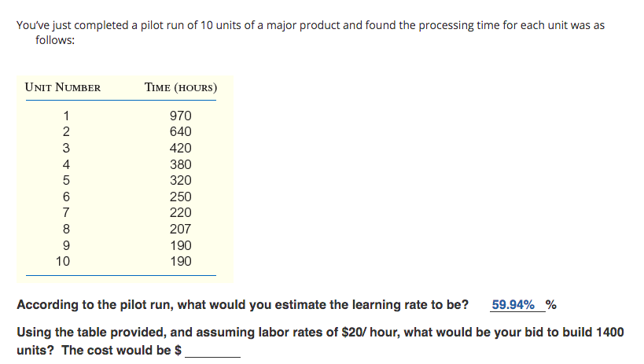Select the time value 970
Viewport: 644px width, 364px height.
click(x=181, y=116)
